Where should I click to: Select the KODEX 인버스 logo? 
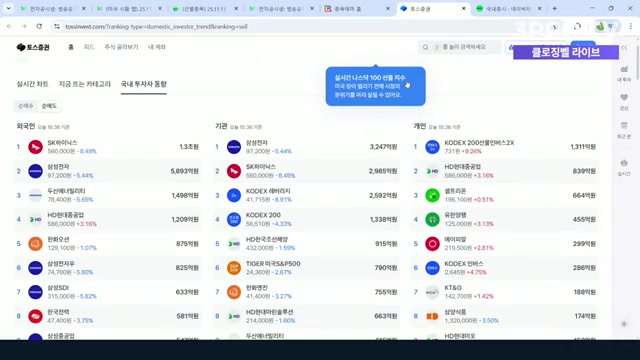click(x=432, y=268)
